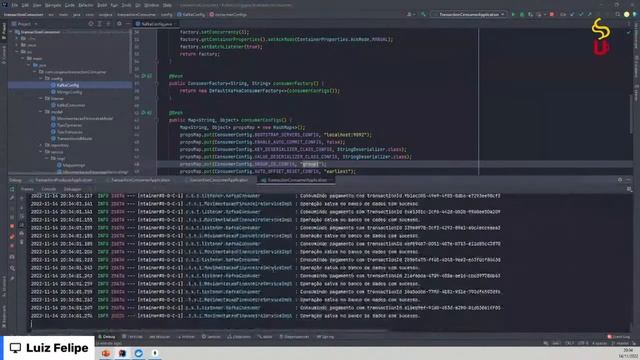This screenshot has width=640, height=360.
Task: Toggle Mute Breakpoints in the Debug sidebar
Action: click(12, 246)
